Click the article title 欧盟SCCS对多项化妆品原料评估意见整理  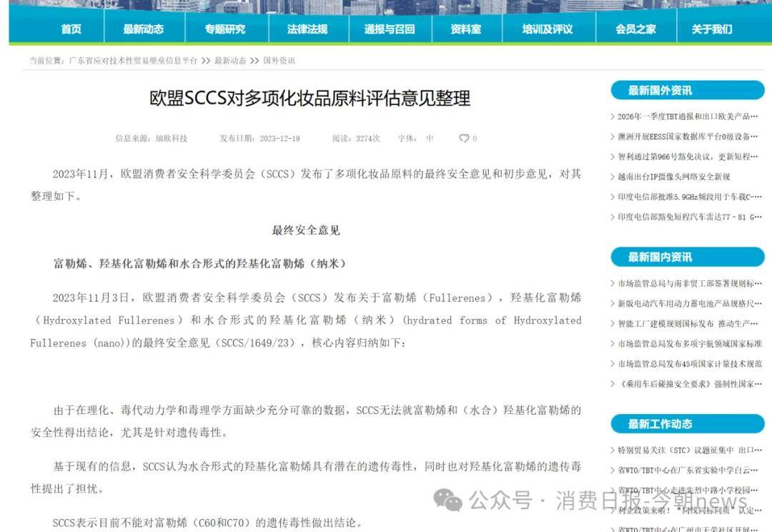[x=310, y=99]
